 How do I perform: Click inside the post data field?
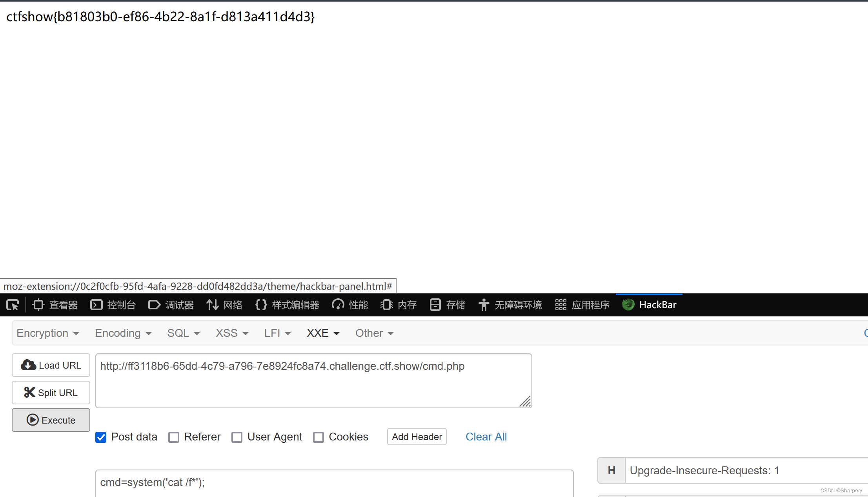coord(333,482)
